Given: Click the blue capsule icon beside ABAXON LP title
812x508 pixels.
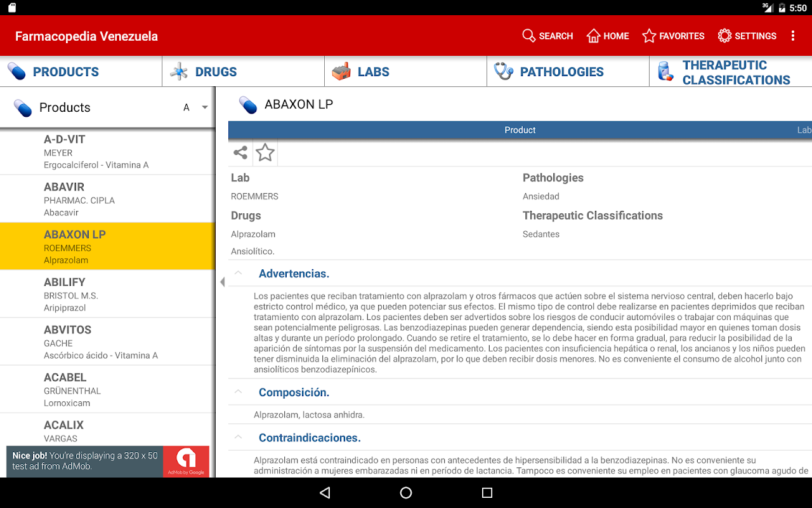Looking at the screenshot, I should pyautogui.click(x=248, y=105).
